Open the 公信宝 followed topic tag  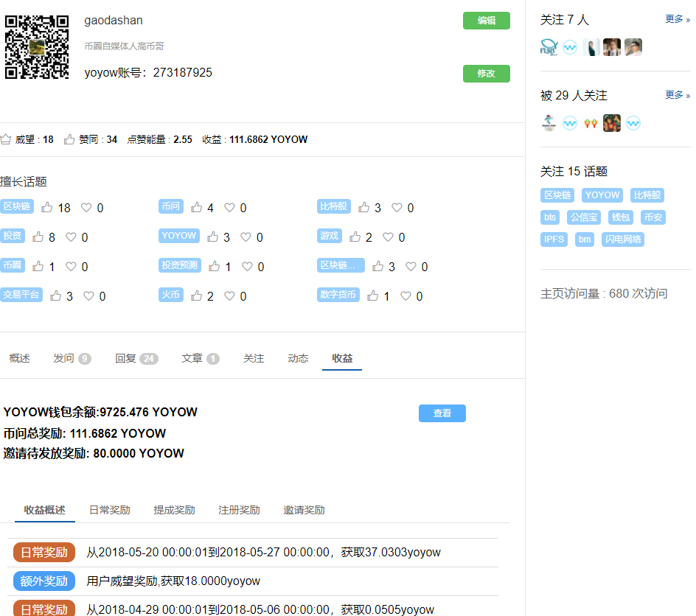click(584, 217)
